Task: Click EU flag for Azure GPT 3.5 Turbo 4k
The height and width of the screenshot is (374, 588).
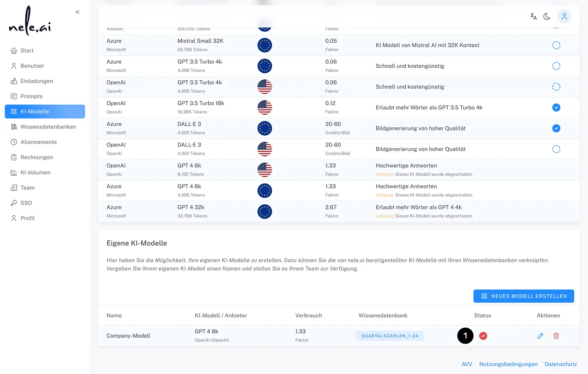Action: coord(265,66)
